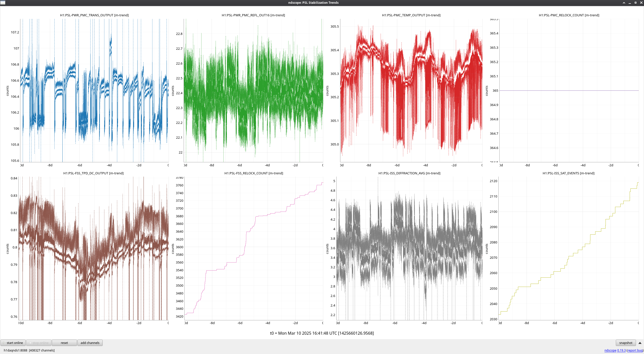Viewport: 644px width, 354px height.
Task: Click the 22.8 y-axis tick of PMC_REFL plot
Action: (x=179, y=34)
